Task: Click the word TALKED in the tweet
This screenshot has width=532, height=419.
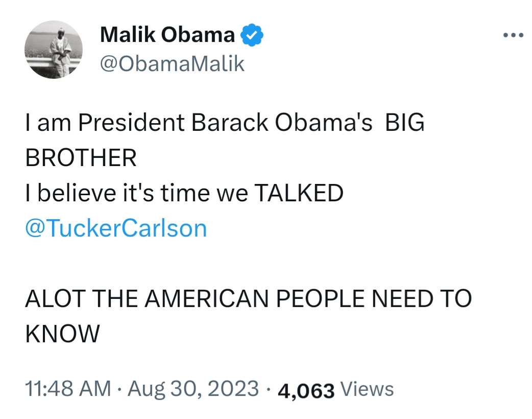Action: [x=298, y=193]
